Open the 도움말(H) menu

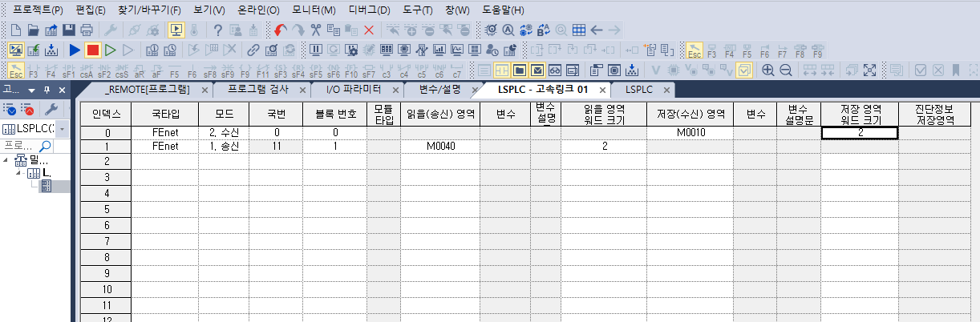click(504, 10)
